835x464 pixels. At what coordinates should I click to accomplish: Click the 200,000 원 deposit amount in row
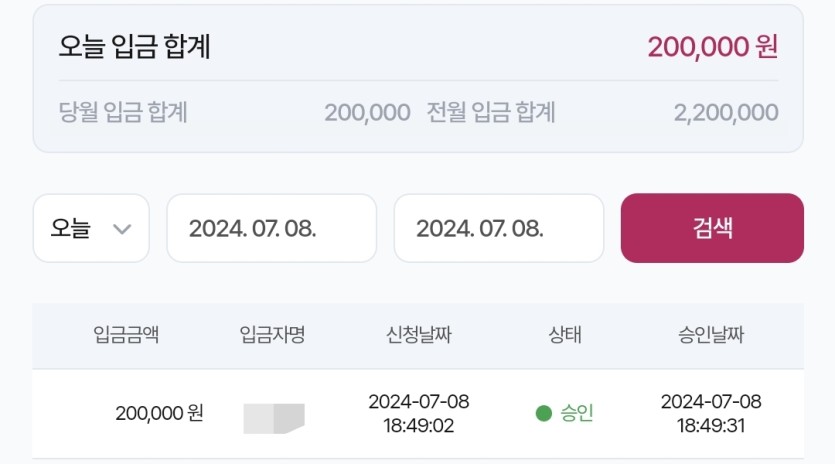(159, 413)
